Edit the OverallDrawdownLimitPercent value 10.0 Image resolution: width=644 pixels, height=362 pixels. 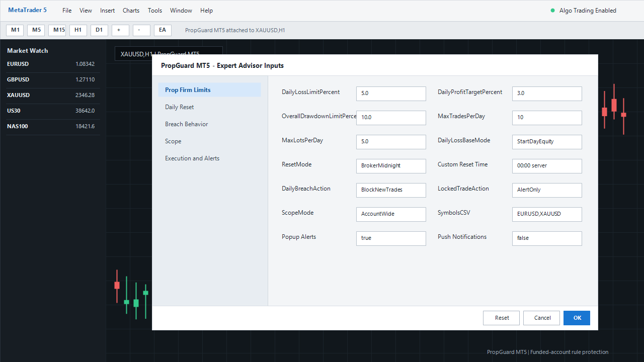391,118
